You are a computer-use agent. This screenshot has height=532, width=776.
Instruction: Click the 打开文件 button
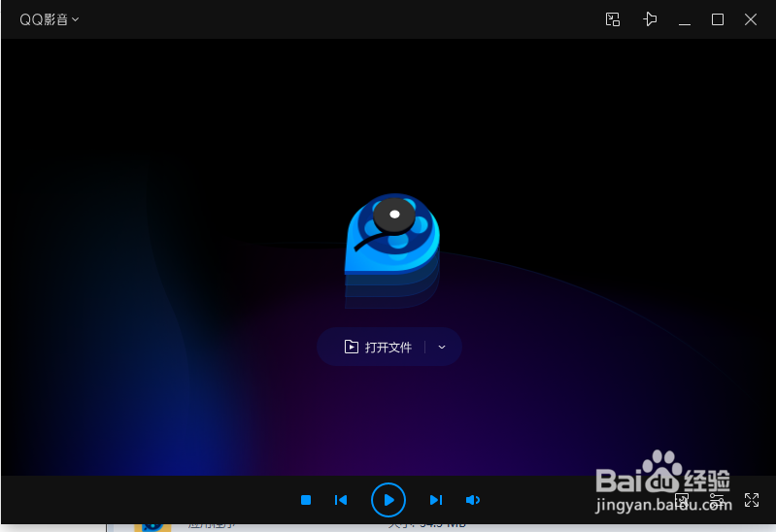tap(379, 347)
